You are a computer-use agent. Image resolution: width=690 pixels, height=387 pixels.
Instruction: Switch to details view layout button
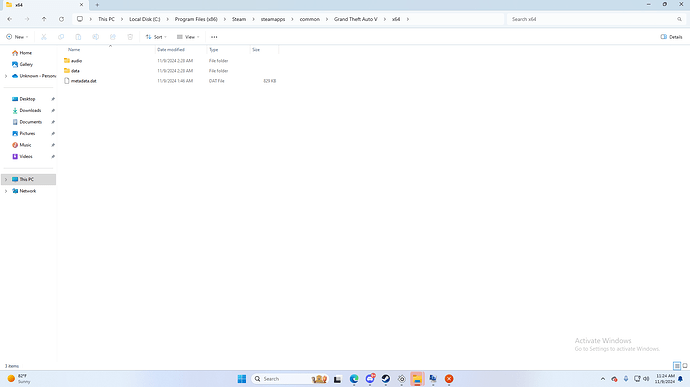coord(677,366)
